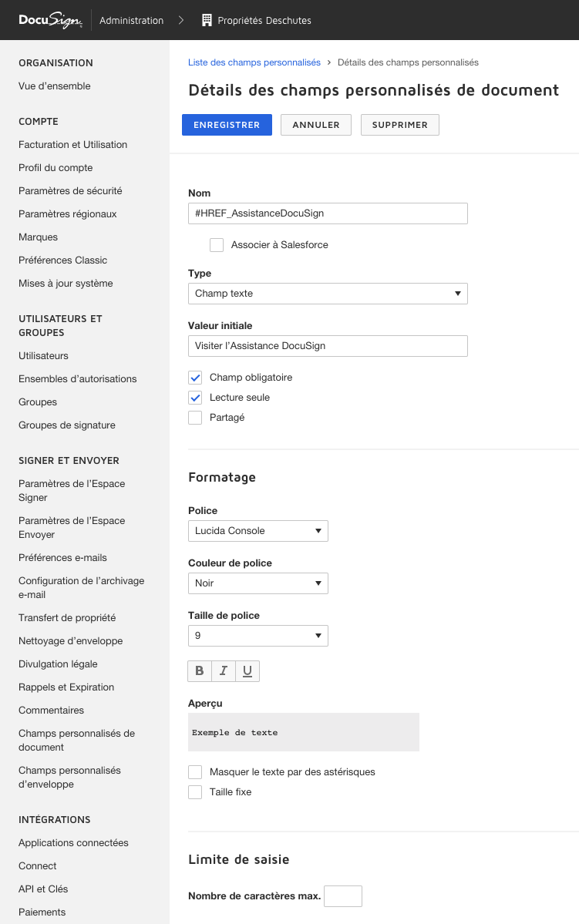
Task: Disable the Lecture seule option
Action: 195,397
